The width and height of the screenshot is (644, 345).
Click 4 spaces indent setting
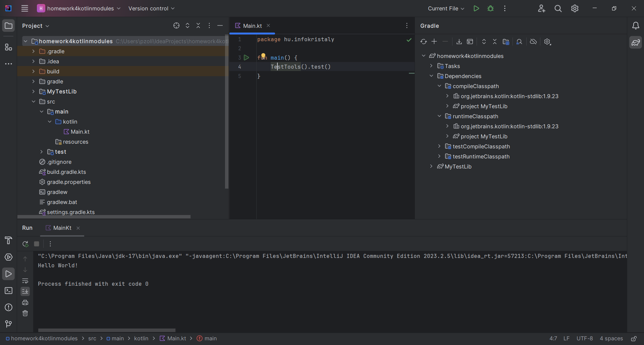611,339
